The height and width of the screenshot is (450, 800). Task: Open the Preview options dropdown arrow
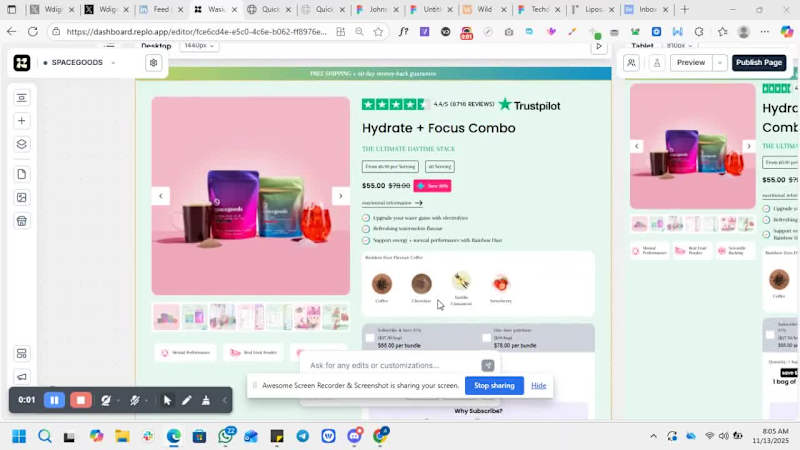tap(720, 63)
